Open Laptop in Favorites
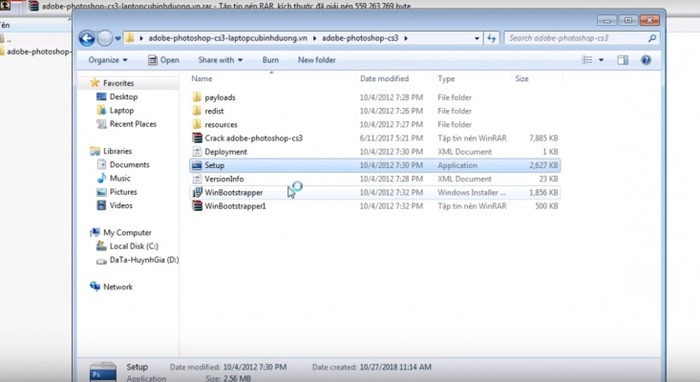The image size is (700, 382). (x=115, y=110)
